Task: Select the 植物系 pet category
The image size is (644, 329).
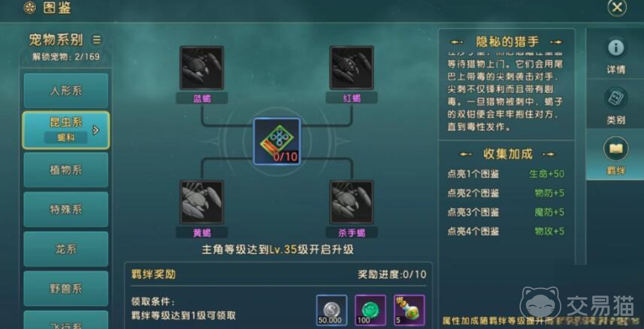Action: pyautogui.click(x=66, y=170)
